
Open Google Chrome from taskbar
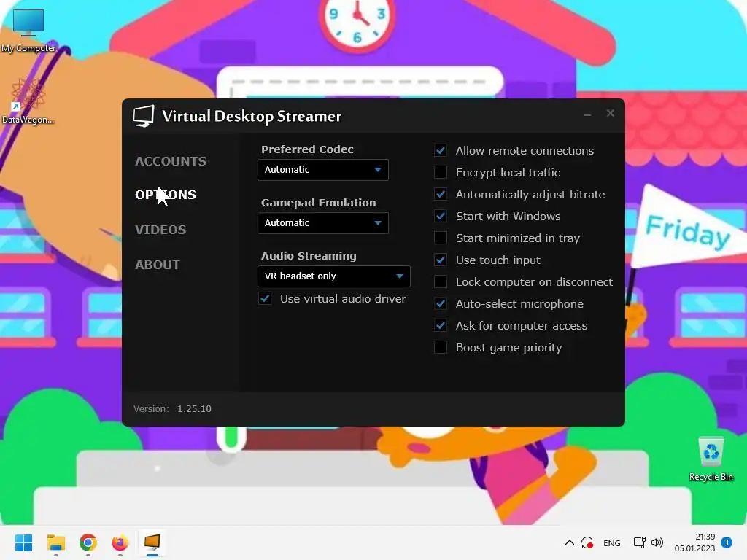coord(88,542)
